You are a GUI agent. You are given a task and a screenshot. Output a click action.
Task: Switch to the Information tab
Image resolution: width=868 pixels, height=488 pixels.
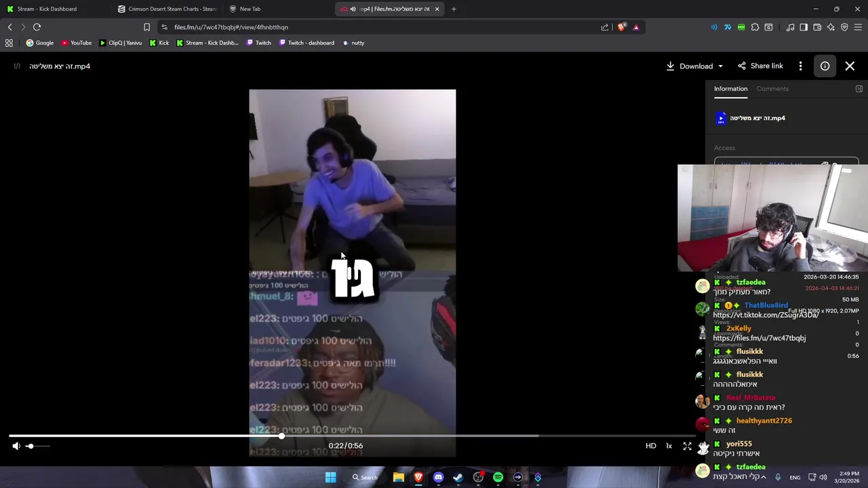pyautogui.click(x=730, y=89)
